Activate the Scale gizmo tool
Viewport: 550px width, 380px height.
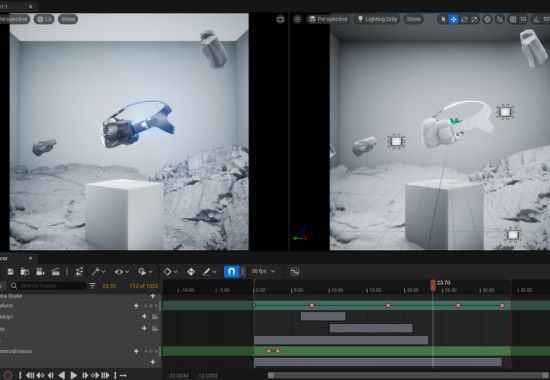point(474,19)
